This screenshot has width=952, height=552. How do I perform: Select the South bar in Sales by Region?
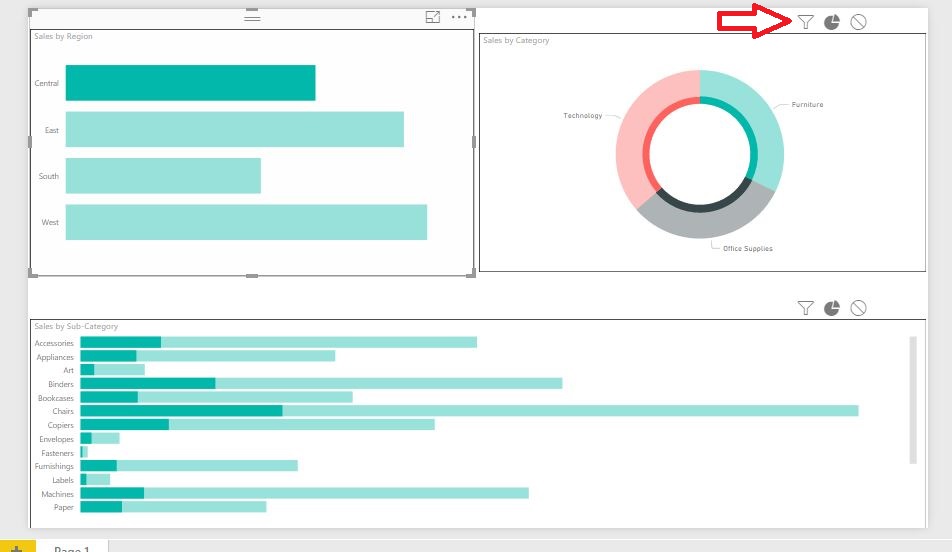pos(163,175)
